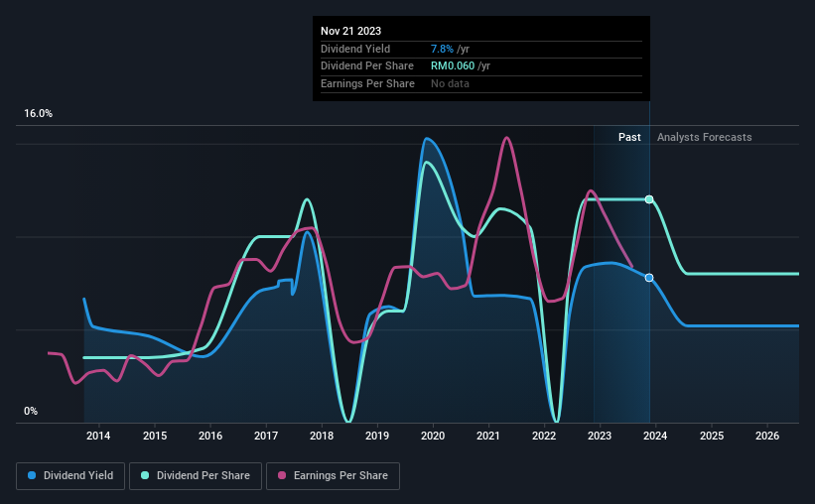This screenshot has width=815, height=504.
Task: Click the 0% y-axis label
Action: coord(31,412)
